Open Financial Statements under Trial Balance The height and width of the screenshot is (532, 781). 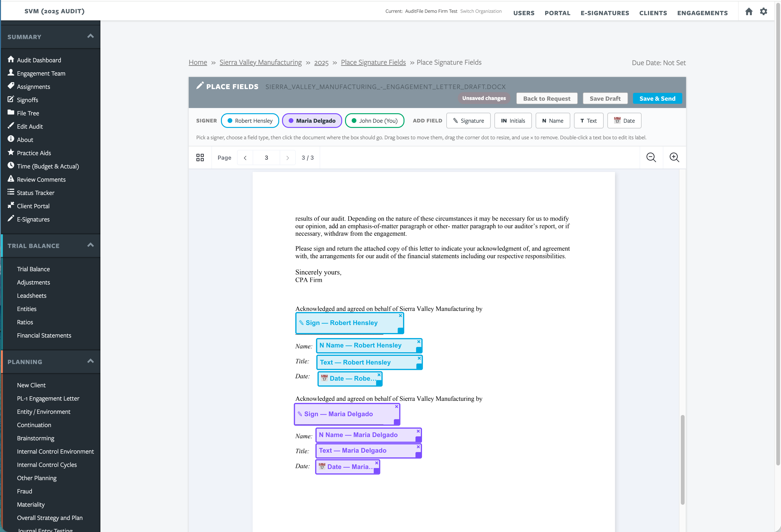coord(44,335)
